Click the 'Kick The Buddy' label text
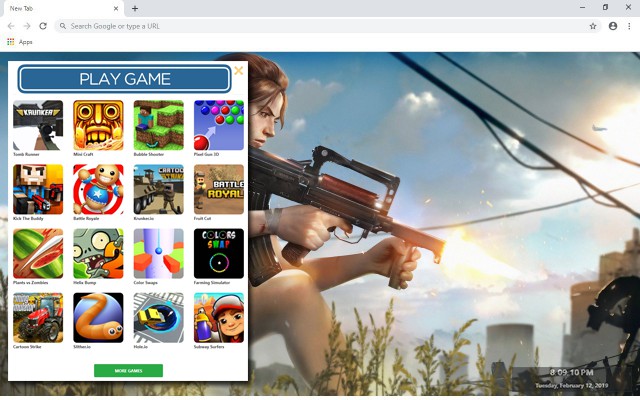The width and height of the screenshot is (640, 400). tap(28, 218)
